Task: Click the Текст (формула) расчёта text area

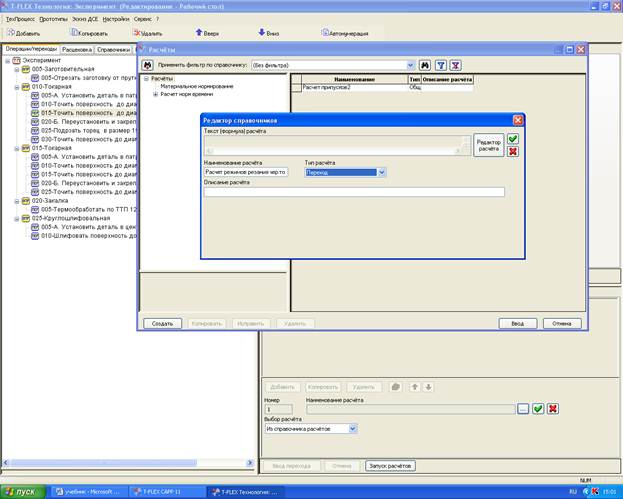Action: 337,145
